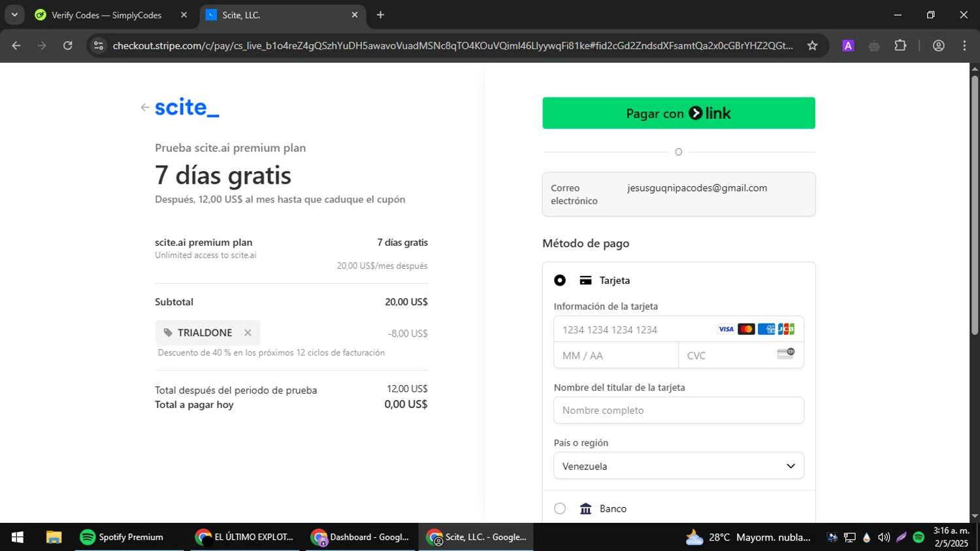Open the Extensions puzzle icon
This screenshot has width=980, height=551.
point(900,46)
